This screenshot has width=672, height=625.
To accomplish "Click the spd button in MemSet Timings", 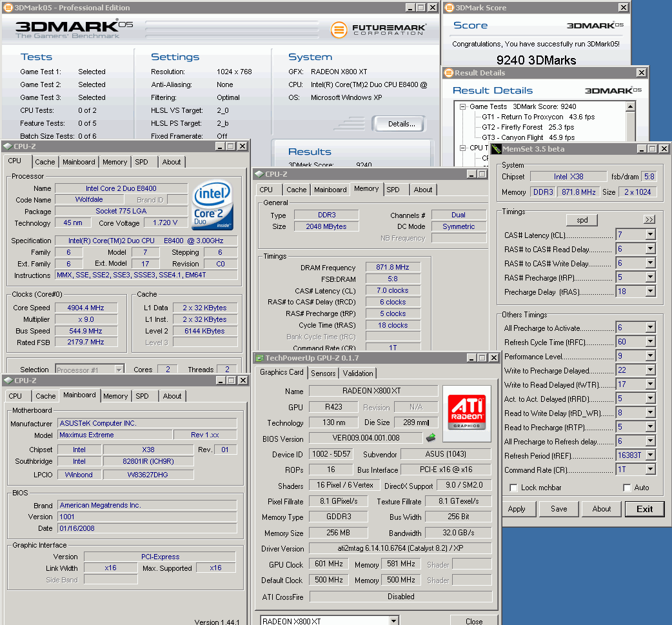I will tap(582, 220).
